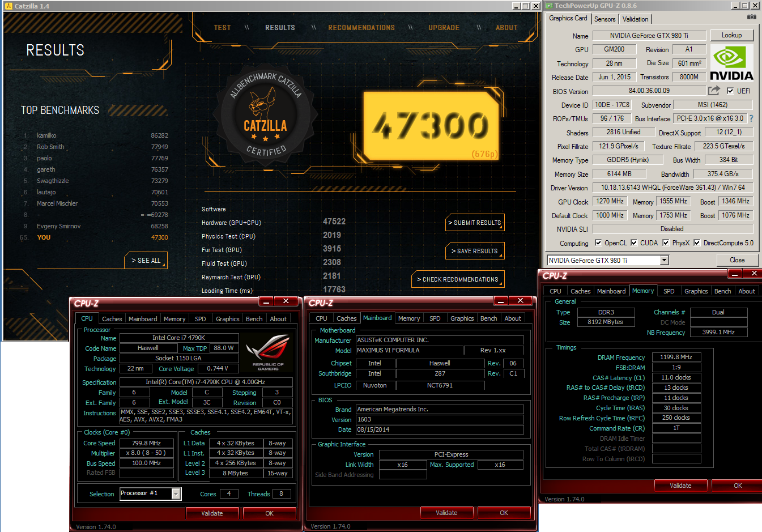Image resolution: width=762 pixels, height=532 pixels.
Task: Click the SUBMIT RESULTS button
Action: tap(475, 223)
